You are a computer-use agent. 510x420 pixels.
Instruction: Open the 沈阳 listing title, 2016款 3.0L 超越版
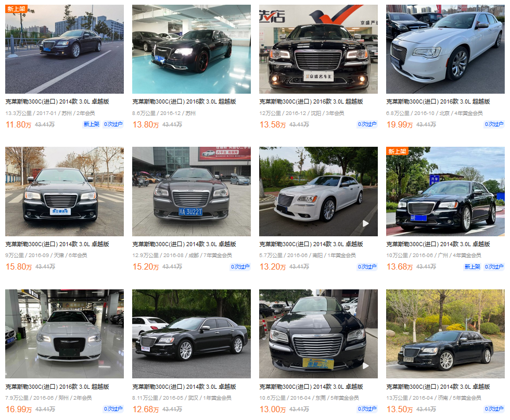(311, 101)
